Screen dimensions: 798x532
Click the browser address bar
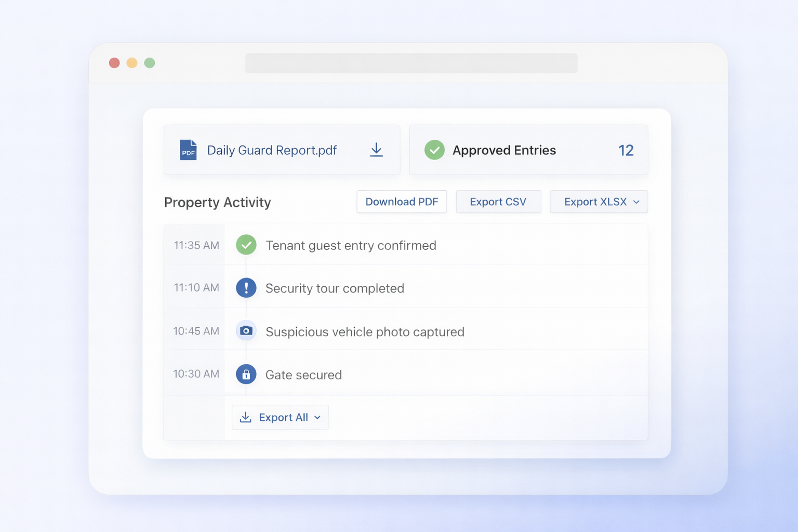411,63
